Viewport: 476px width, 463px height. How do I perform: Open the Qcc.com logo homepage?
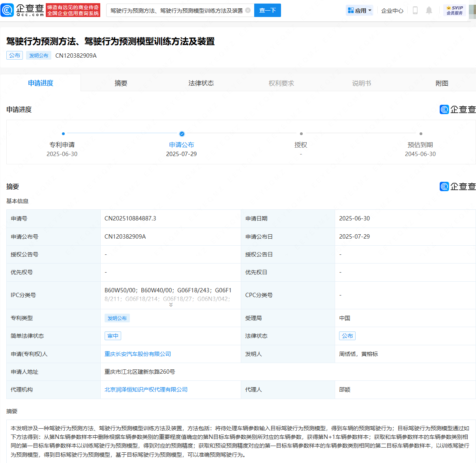pos(22,10)
